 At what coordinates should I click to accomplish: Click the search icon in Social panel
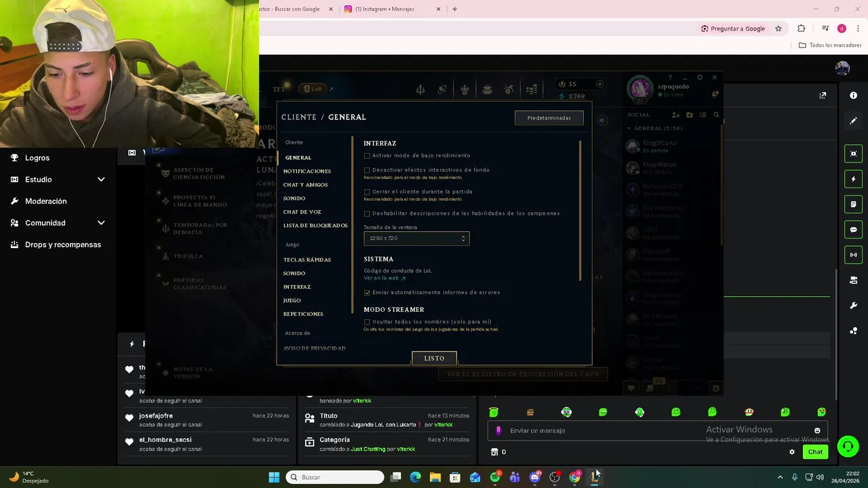coord(716,115)
